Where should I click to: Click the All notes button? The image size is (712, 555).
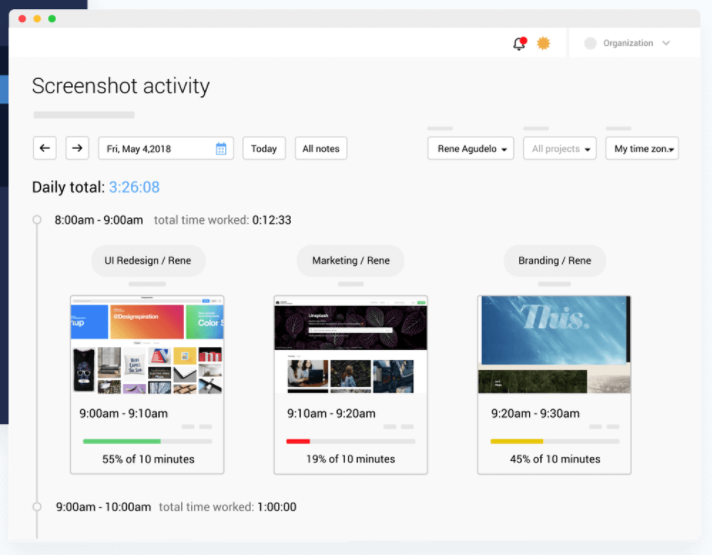[x=321, y=148]
